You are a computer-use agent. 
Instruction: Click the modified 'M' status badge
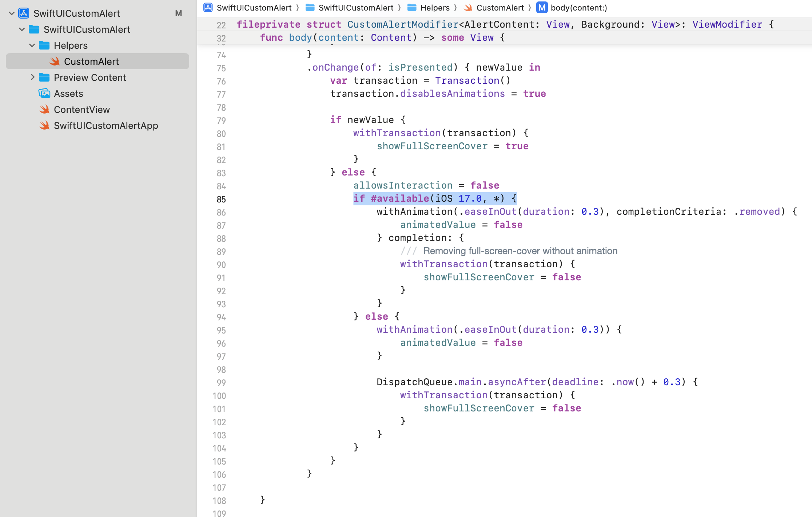click(x=178, y=13)
